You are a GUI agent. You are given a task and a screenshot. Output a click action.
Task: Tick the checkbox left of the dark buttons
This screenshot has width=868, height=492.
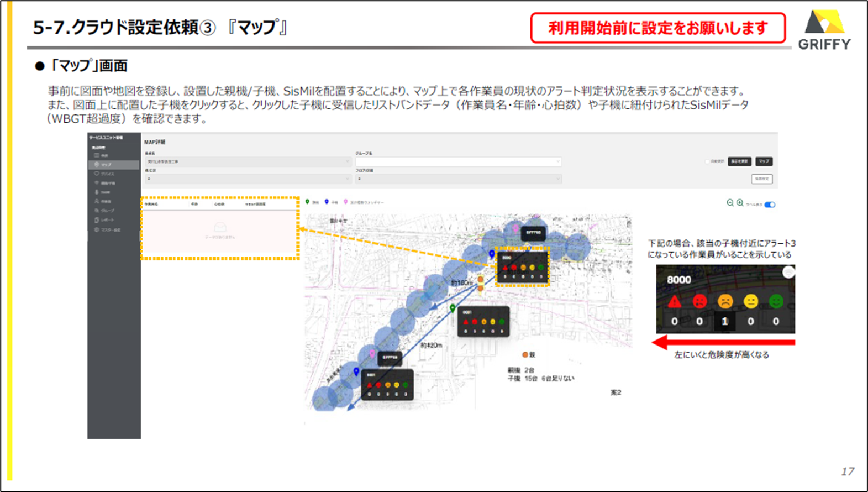click(x=707, y=161)
